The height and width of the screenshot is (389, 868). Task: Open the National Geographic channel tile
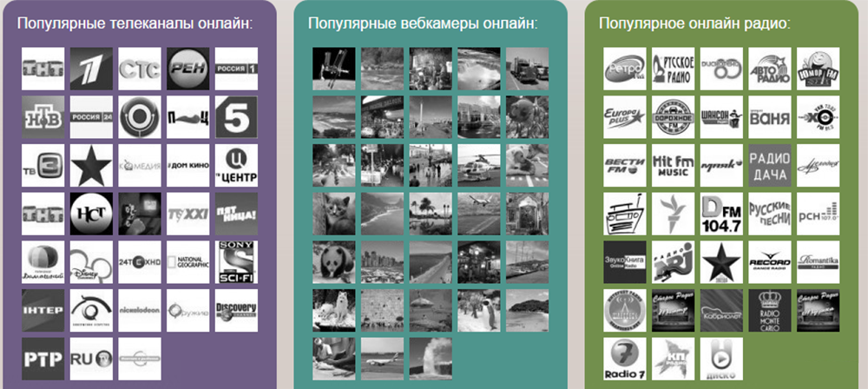(187, 261)
